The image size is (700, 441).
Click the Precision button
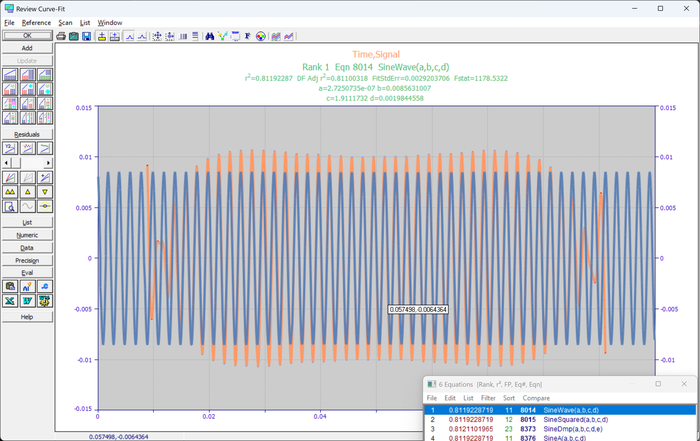point(27,260)
